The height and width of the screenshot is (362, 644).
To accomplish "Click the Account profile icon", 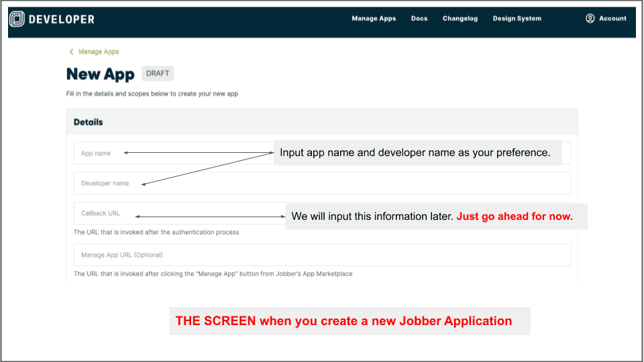I will [590, 18].
